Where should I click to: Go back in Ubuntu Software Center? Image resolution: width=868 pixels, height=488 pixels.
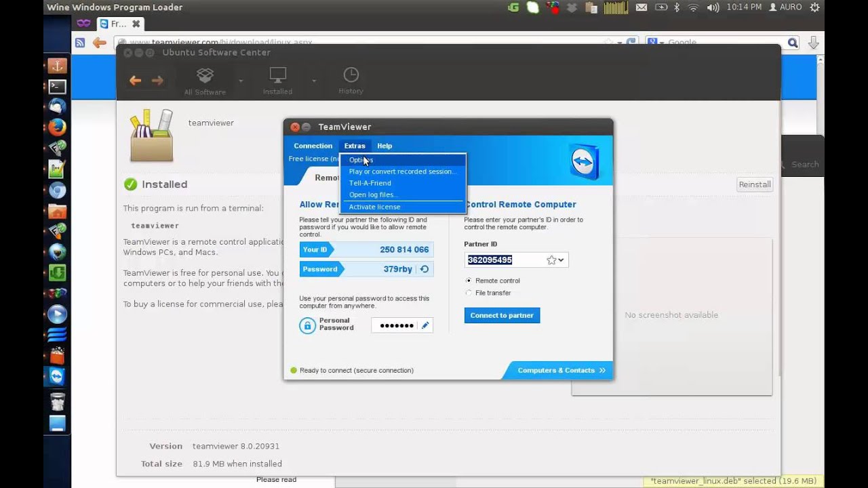[x=135, y=81]
